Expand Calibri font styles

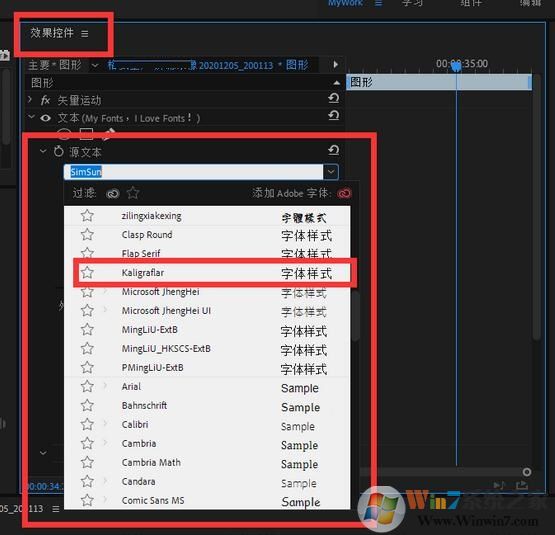coord(105,424)
